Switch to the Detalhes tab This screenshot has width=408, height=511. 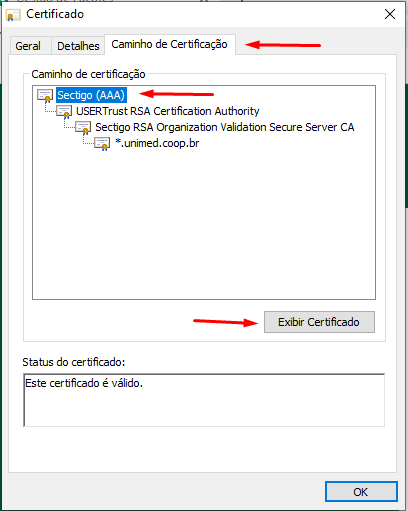click(x=78, y=46)
